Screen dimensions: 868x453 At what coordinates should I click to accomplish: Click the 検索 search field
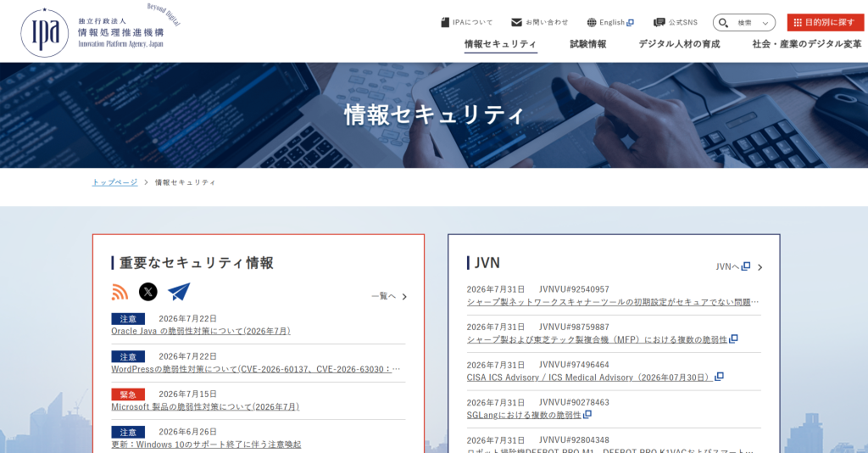pos(744,23)
